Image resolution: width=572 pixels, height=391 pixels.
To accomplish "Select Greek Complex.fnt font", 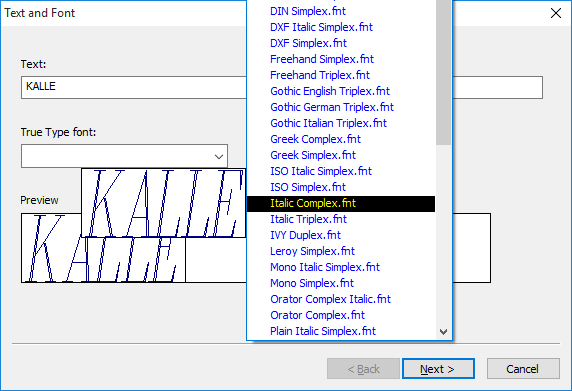I will pyautogui.click(x=341, y=139).
